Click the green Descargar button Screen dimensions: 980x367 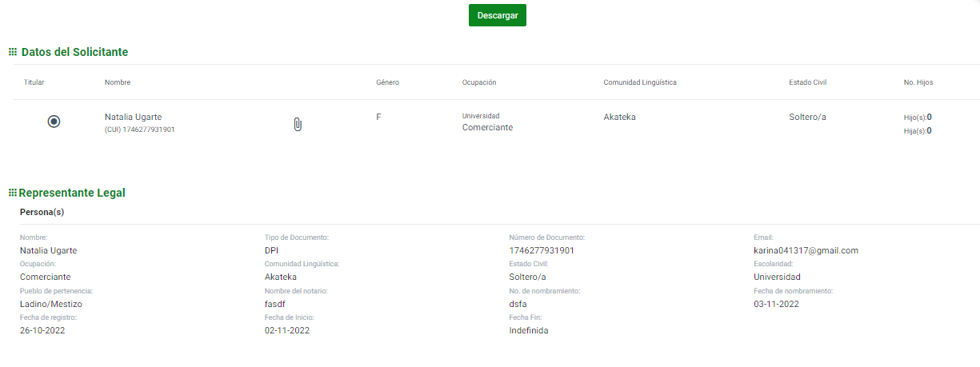[497, 15]
